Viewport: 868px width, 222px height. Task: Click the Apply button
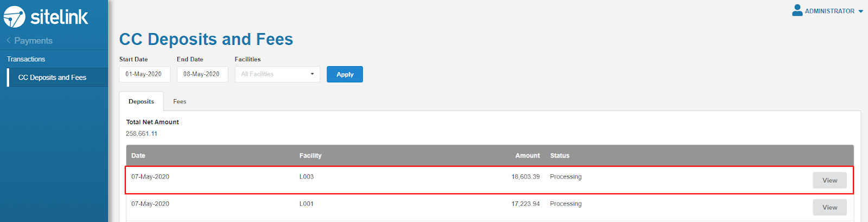[344, 74]
